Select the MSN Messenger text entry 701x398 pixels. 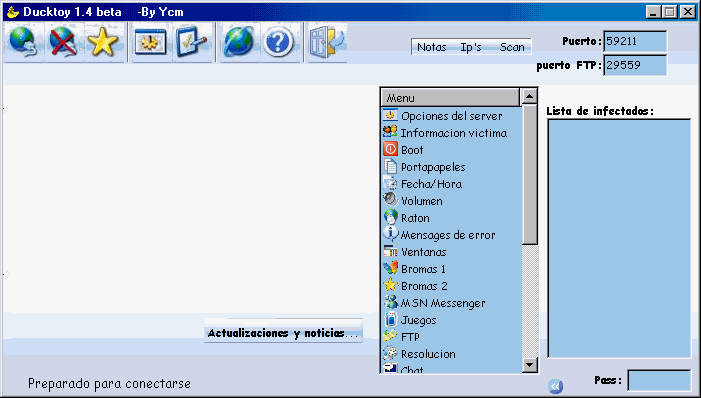[443, 303]
